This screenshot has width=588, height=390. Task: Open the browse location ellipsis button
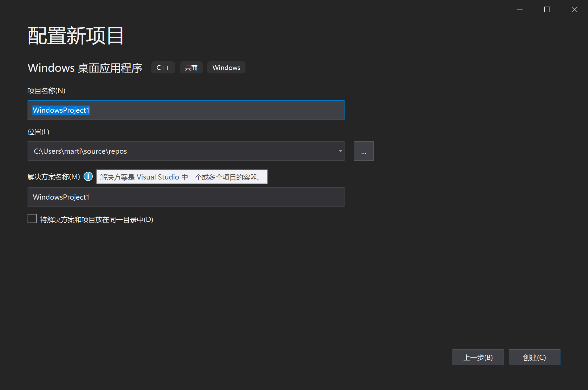point(363,151)
